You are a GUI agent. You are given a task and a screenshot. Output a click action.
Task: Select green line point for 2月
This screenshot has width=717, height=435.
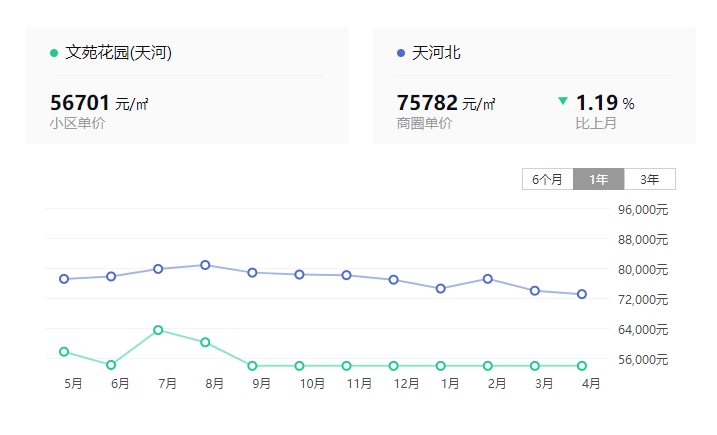(x=488, y=366)
